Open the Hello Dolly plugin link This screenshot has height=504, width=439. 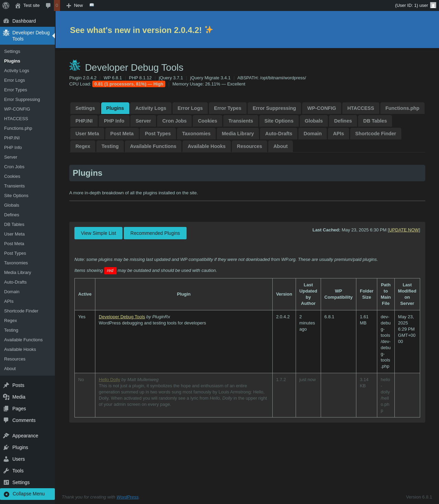coord(109,380)
